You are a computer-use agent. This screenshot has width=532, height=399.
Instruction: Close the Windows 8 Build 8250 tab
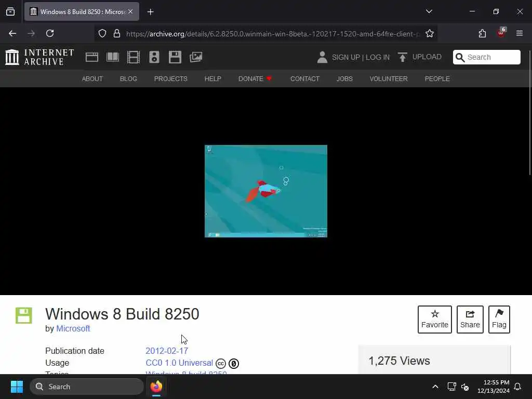(130, 11)
